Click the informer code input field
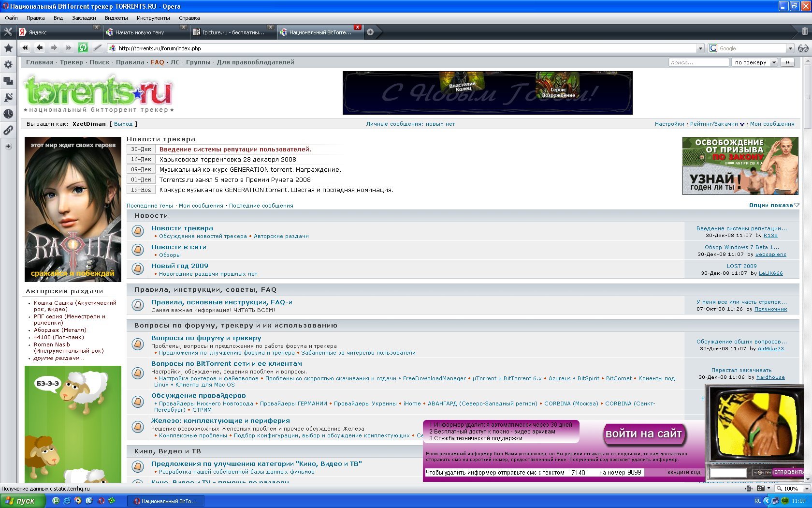This screenshot has height=508, width=812. [x=728, y=472]
